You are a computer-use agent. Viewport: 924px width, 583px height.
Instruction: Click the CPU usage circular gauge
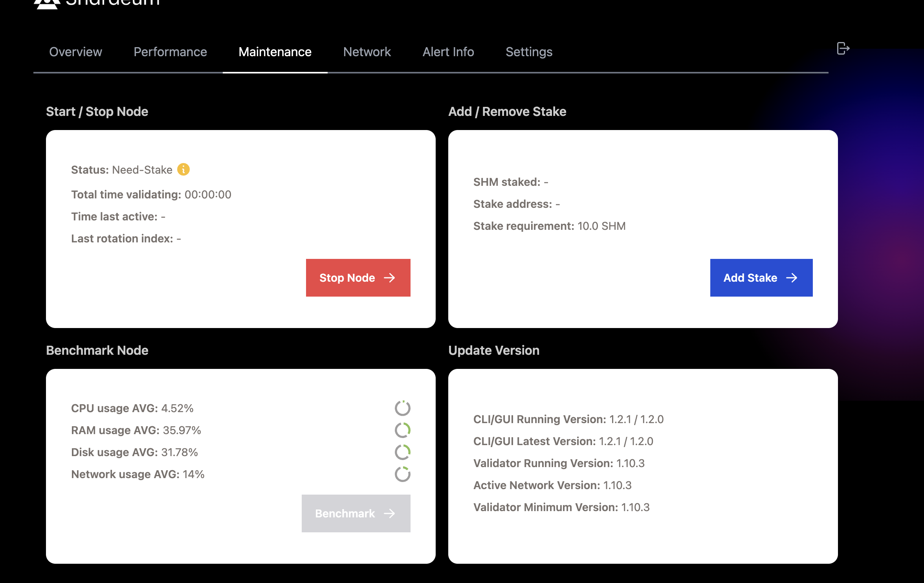(x=403, y=408)
